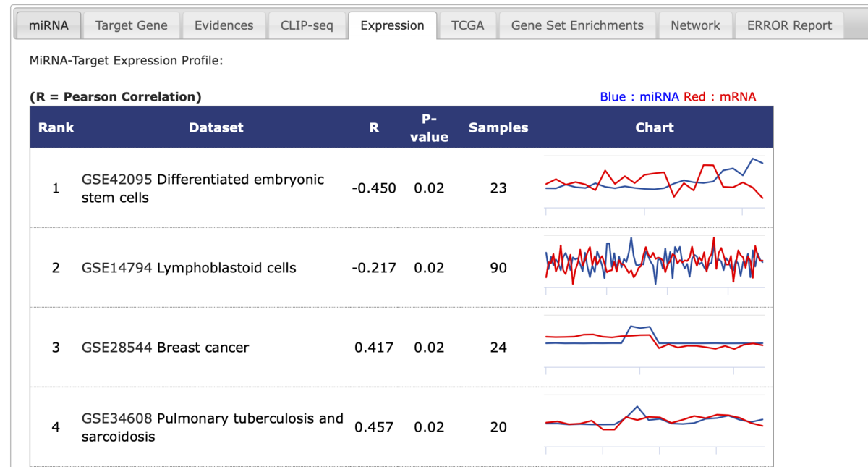Switch to the miRNA tab

48,25
